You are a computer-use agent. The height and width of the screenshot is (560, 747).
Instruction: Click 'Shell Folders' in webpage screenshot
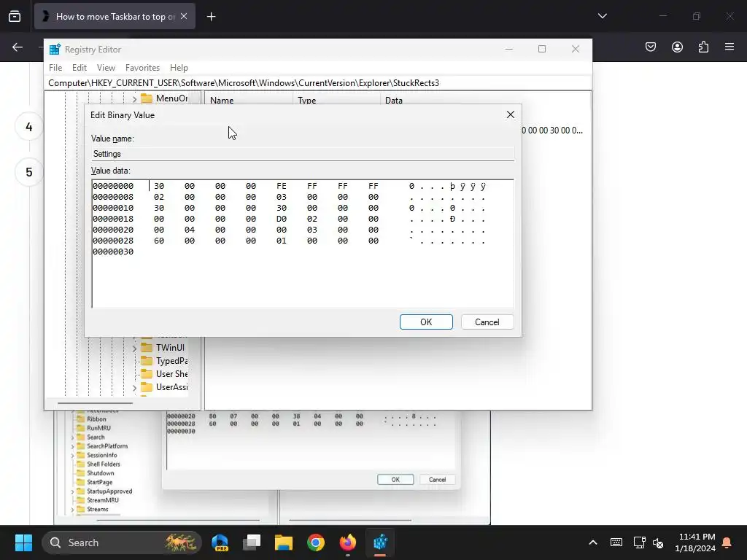point(104,464)
